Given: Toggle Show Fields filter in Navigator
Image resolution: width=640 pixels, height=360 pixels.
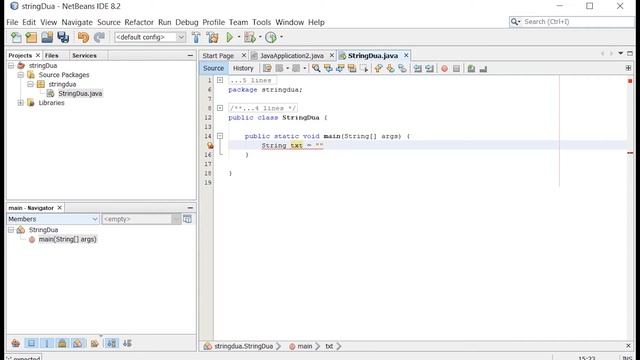Looking at the screenshot, I should pos(31,343).
